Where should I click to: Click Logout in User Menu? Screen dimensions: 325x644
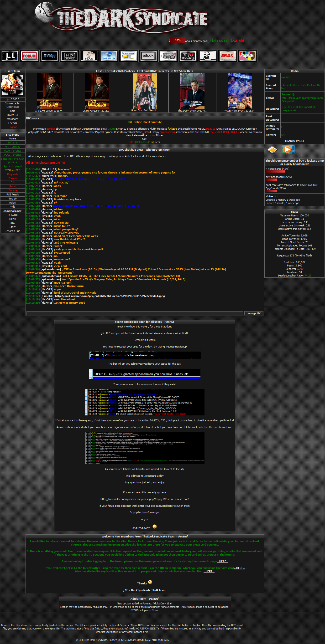(12, 127)
